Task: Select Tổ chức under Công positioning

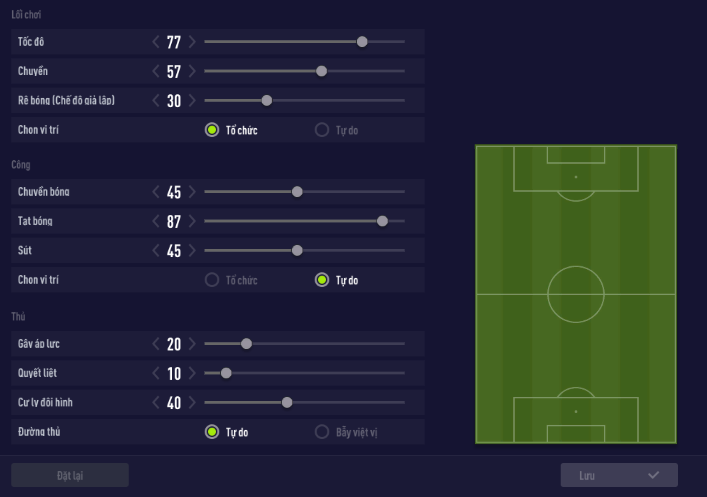Action: coord(212,280)
